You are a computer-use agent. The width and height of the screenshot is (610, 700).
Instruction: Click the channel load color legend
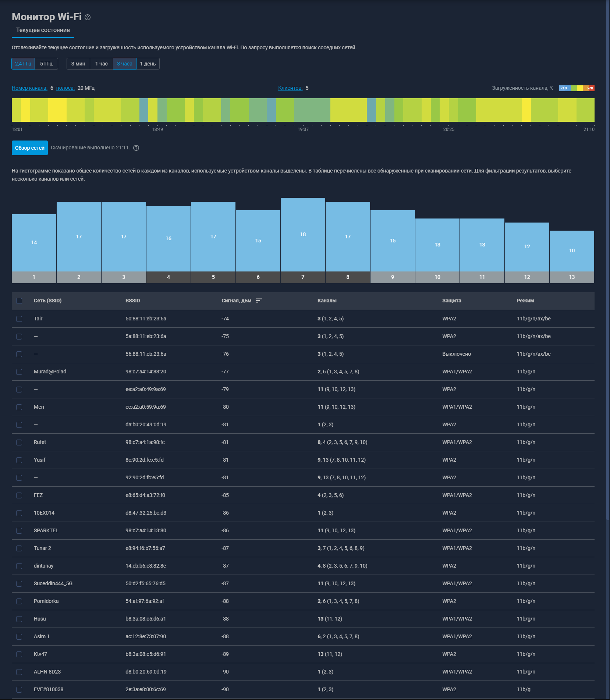point(577,88)
